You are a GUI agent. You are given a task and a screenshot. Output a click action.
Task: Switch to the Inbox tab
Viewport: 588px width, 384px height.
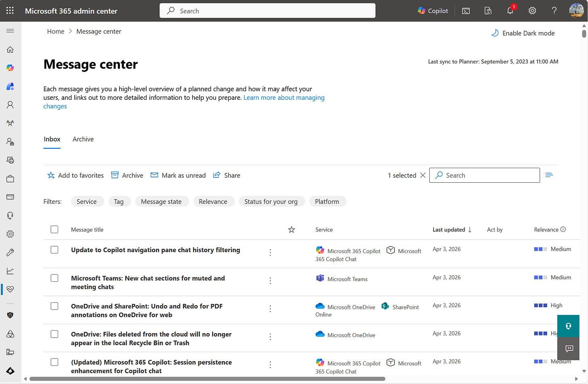tap(52, 139)
